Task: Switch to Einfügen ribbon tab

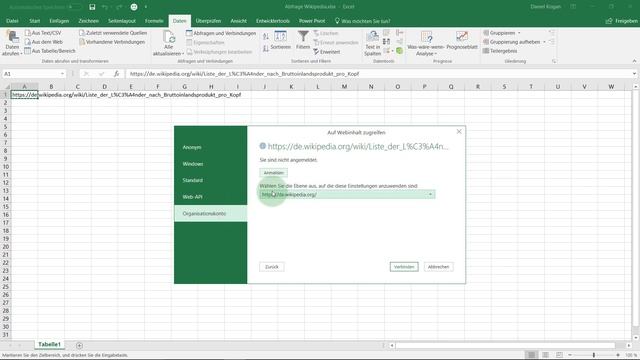Action: (x=59, y=21)
